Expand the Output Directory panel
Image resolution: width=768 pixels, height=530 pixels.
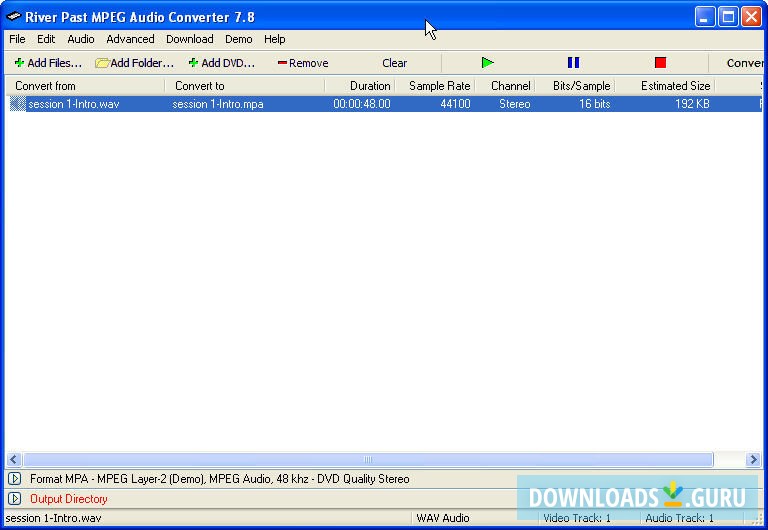pos(15,499)
